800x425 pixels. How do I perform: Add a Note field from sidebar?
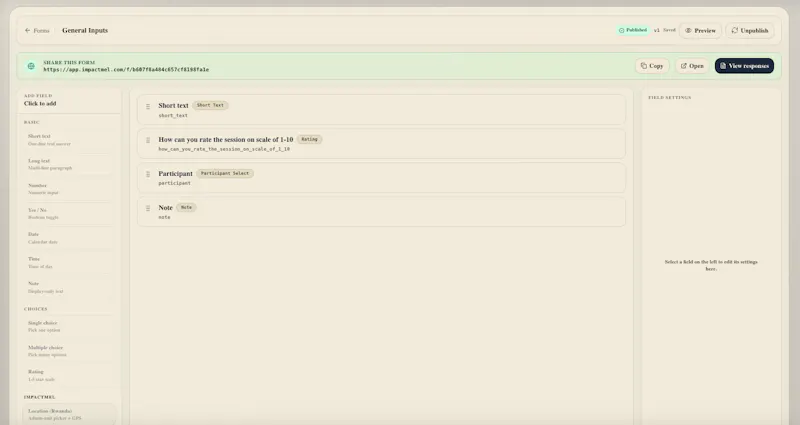68,287
